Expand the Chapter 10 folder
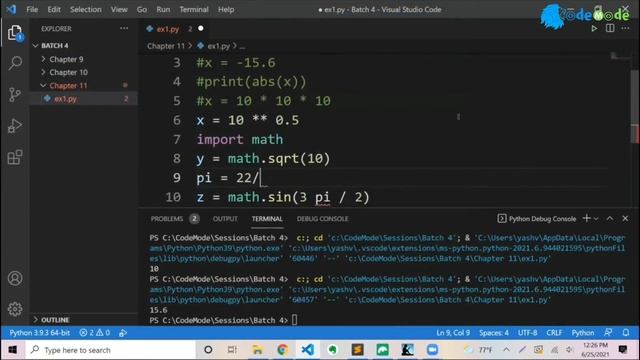This screenshot has height=360, width=640. (x=68, y=72)
